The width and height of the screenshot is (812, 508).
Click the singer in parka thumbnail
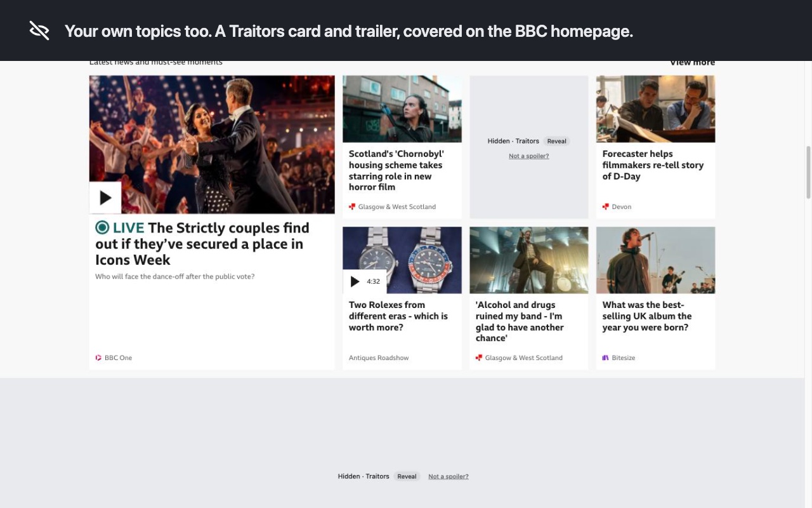(655, 260)
